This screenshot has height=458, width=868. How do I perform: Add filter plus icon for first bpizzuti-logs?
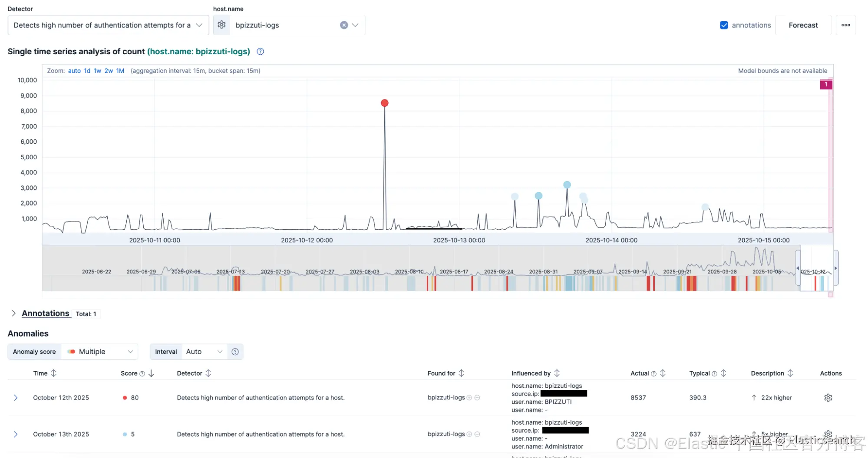click(x=469, y=398)
